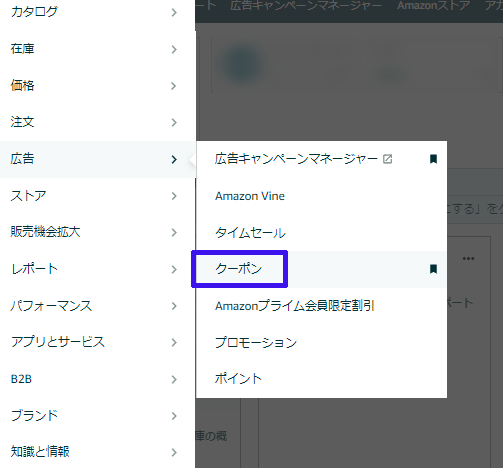
Task: Open Amazonプライム会員限定割引 submenu entry
Action: [x=295, y=306]
